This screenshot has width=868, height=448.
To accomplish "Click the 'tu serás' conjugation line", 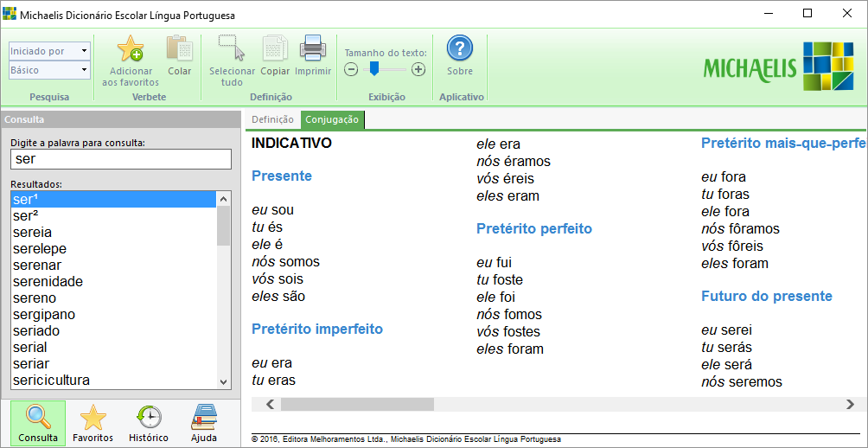I will [x=727, y=348].
